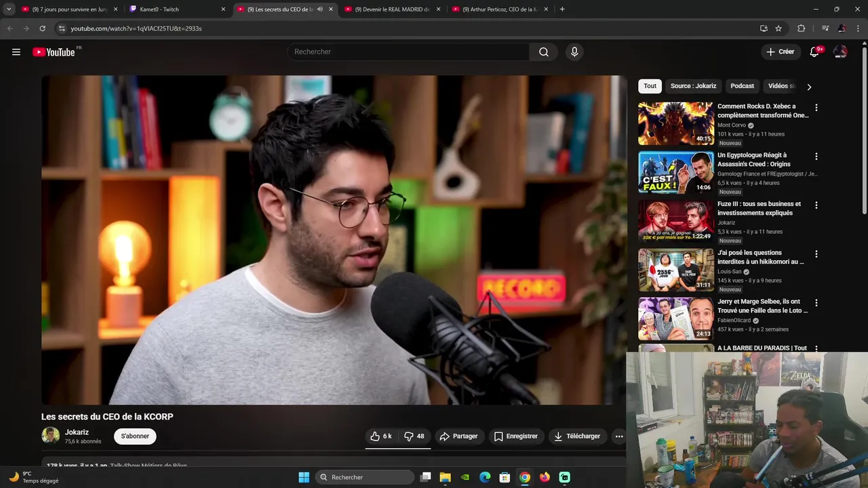Open Microsoft Edge from the taskbar
Screen dimensions: 868x488
coord(485,477)
